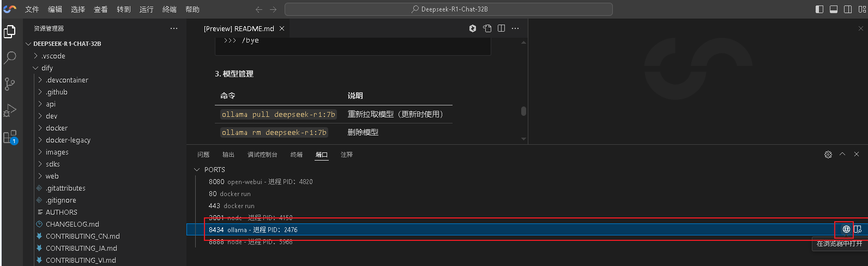Image resolution: width=868 pixels, height=266 pixels.
Task: Toggle the bottom panel layout button
Action: pos(834,9)
